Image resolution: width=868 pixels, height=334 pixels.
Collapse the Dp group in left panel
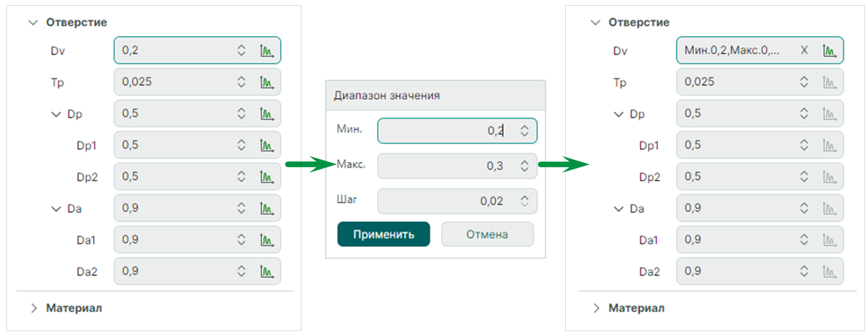(57, 114)
